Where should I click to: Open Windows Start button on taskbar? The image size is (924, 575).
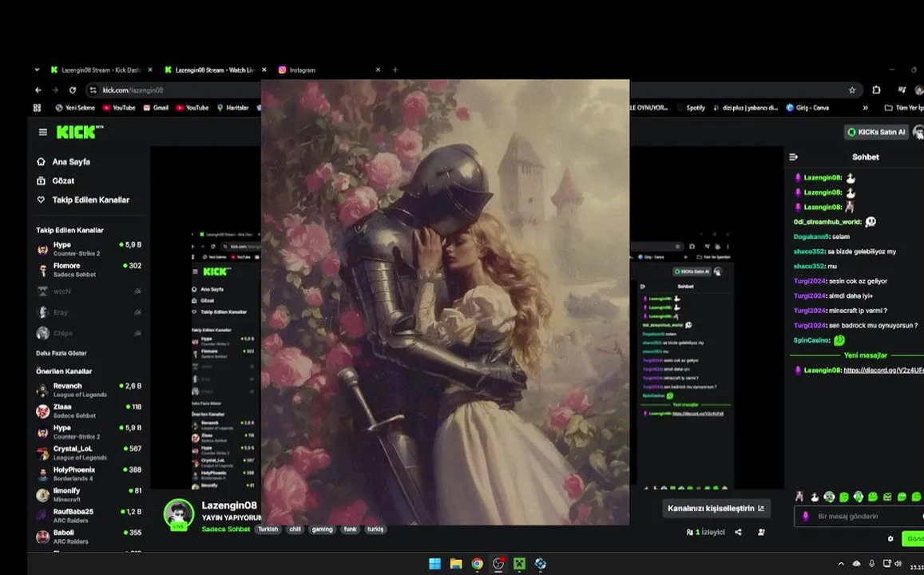coord(435,564)
